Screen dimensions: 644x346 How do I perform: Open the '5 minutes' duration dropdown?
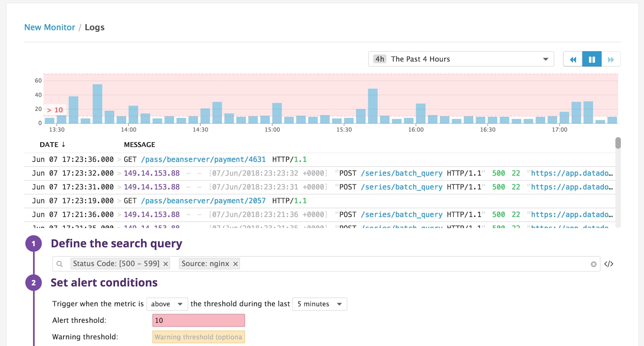click(x=319, y=304)
